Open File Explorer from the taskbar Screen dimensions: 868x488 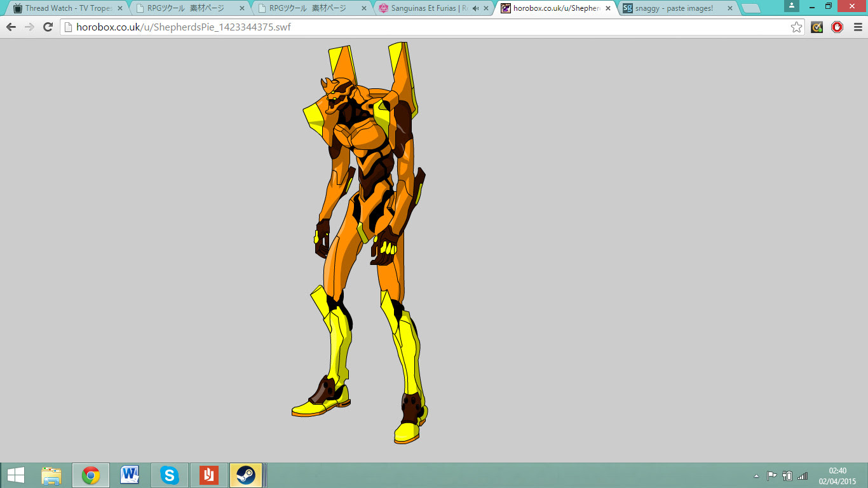(x=51, y=475)
